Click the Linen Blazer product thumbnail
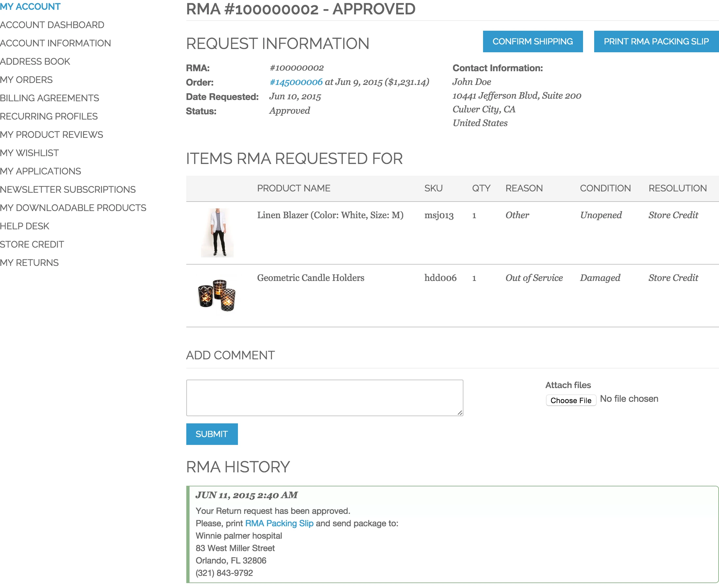Image resolution: width=719 pixels, height=588 pixels. pyautogui.click(x=217, y=232)
